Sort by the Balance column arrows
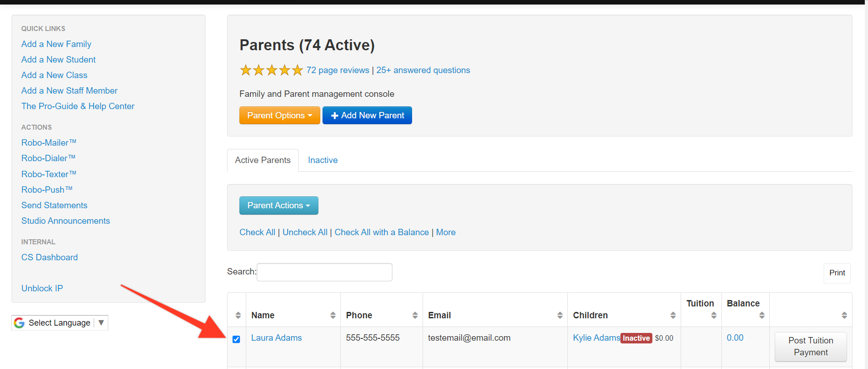 [x=762, y=315]
